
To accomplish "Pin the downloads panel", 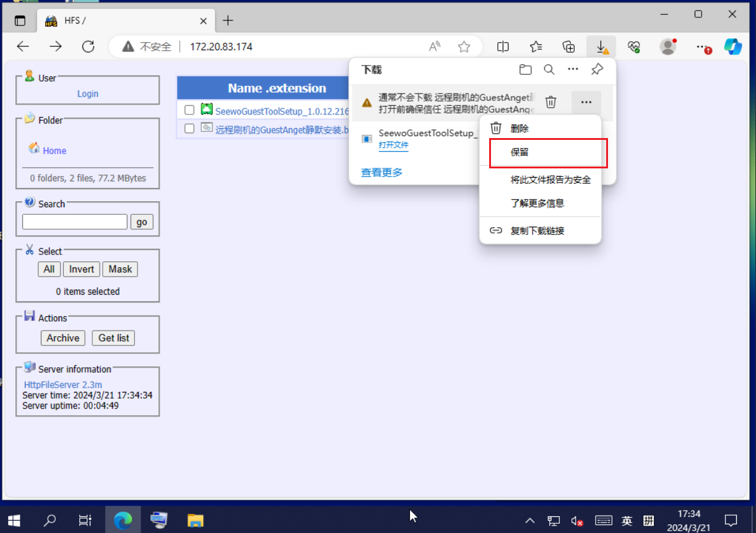I will coord(597,70).
